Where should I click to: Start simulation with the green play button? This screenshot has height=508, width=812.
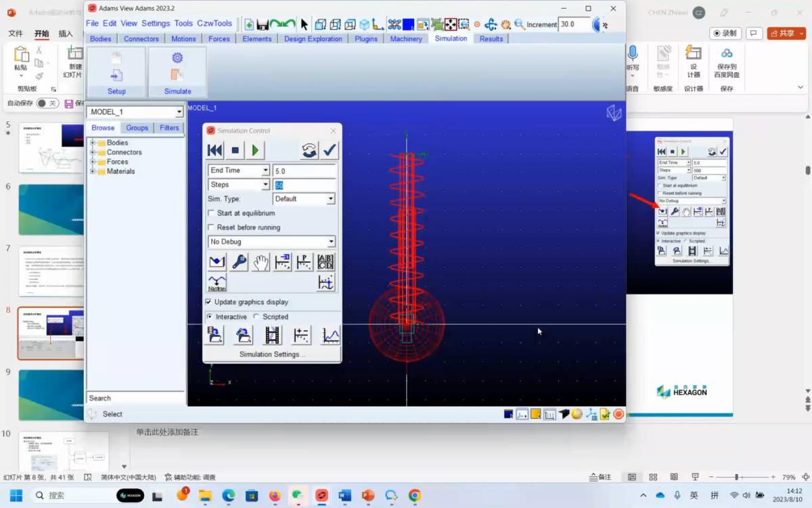click(255, 150)
